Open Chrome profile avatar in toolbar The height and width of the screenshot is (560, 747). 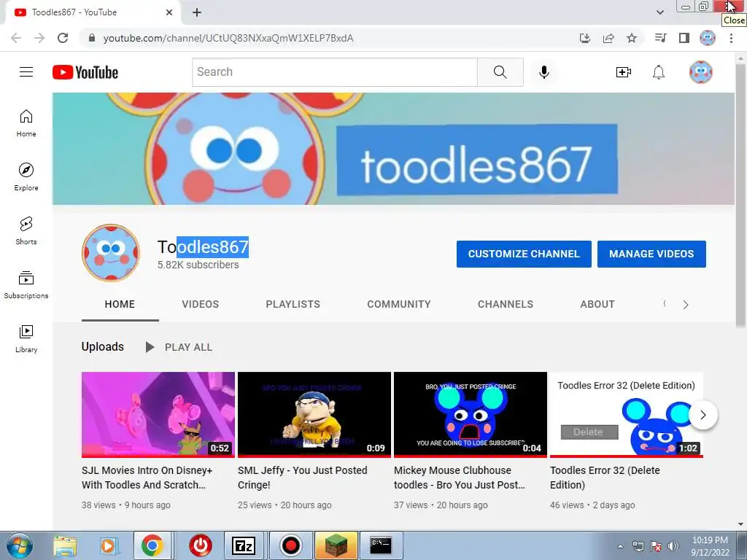708,38
